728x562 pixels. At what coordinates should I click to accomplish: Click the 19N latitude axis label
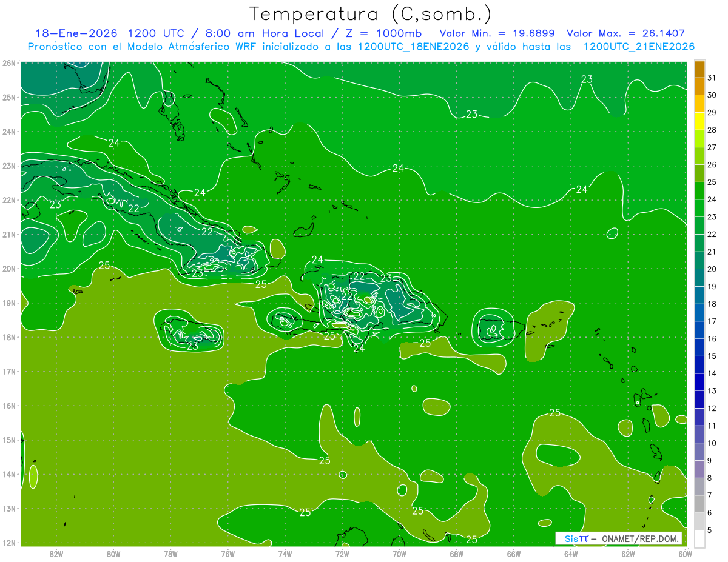[8, 303]
